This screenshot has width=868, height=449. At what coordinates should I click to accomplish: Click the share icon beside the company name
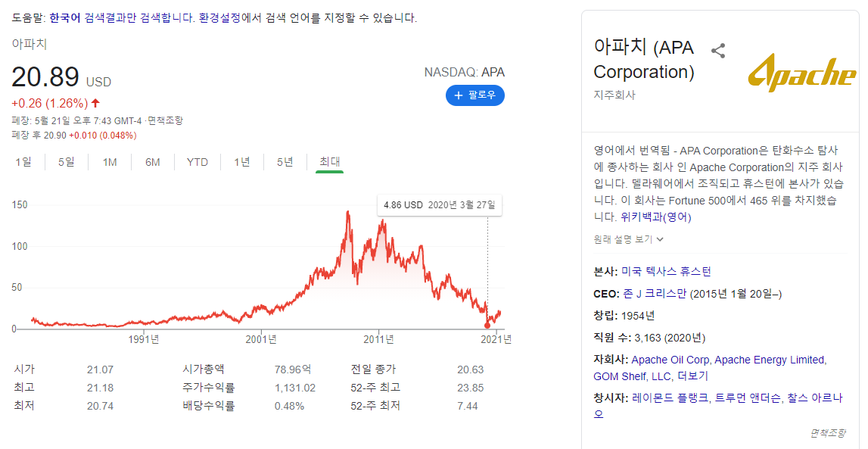[717, 50]
